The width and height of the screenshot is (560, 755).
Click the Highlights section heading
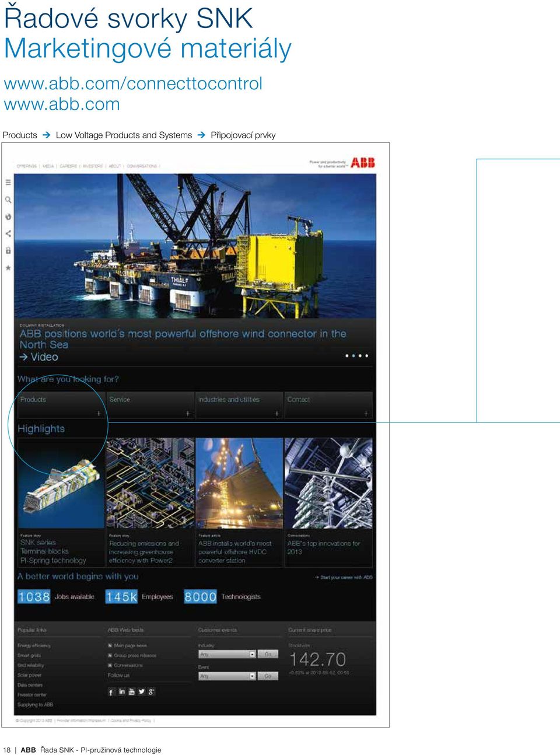point(41,429)
